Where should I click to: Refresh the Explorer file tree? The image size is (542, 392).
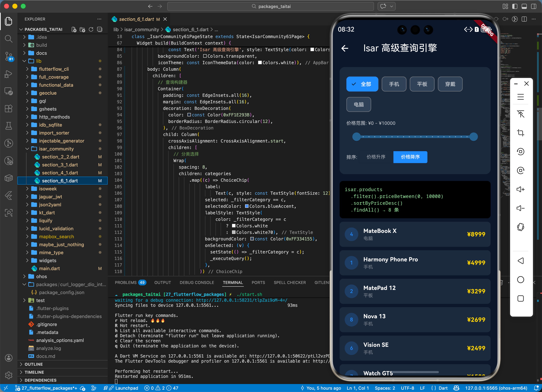91,29
